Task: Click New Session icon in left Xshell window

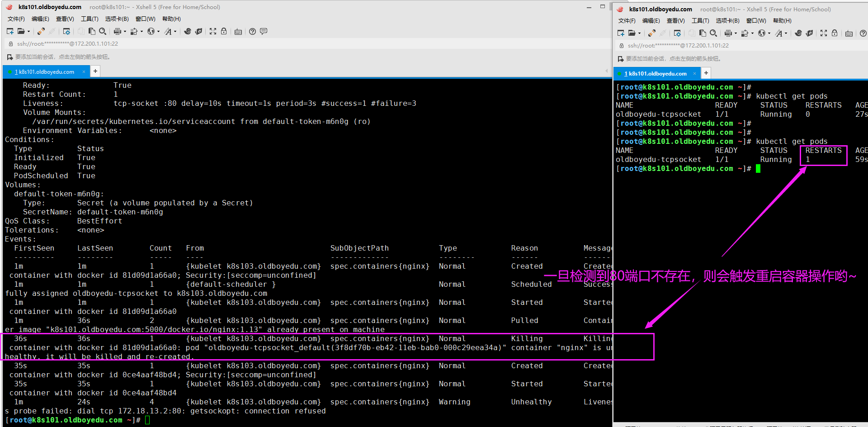Action: pyautogui.click(x=10, y=31)
